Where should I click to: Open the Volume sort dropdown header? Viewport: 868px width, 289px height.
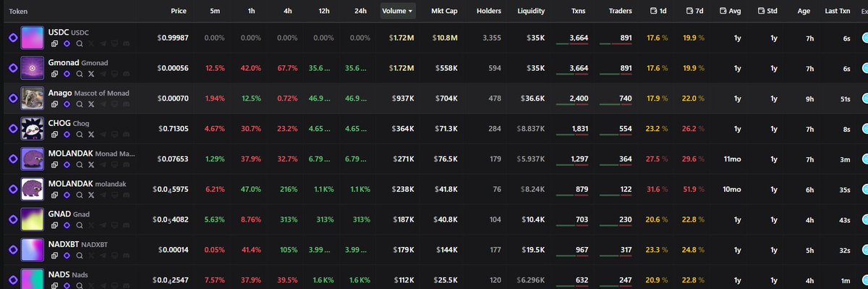pos(399,11)
